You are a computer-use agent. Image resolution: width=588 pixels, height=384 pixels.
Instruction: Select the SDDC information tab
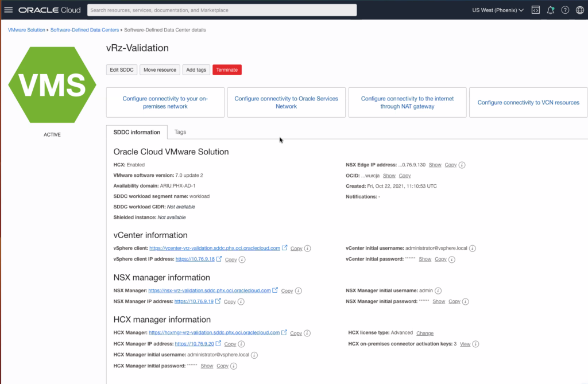coord(137,132)
